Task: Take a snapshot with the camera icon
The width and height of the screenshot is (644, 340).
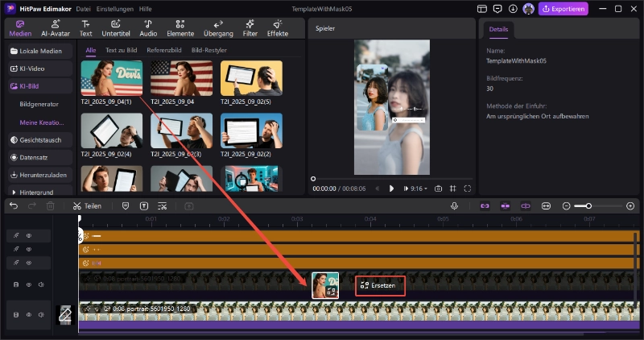Action: (x=439, y=189)
